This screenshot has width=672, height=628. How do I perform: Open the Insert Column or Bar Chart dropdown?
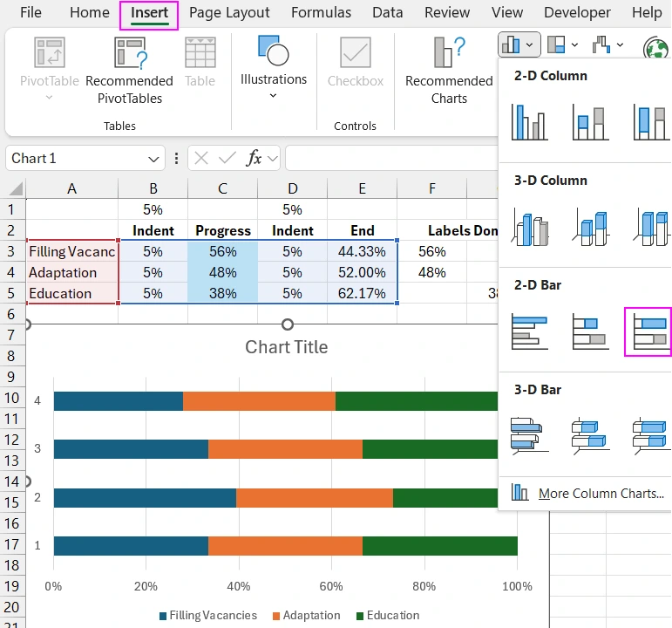point(519,44)
